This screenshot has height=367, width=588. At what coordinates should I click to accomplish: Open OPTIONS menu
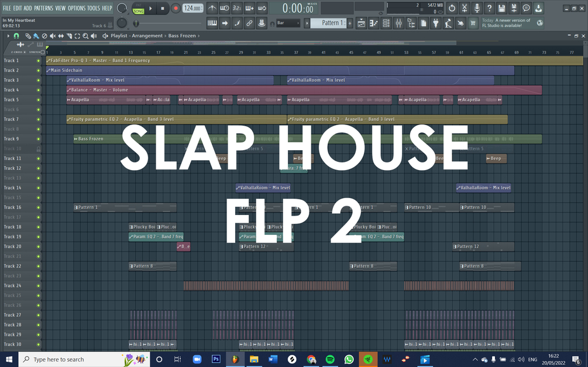77,8
